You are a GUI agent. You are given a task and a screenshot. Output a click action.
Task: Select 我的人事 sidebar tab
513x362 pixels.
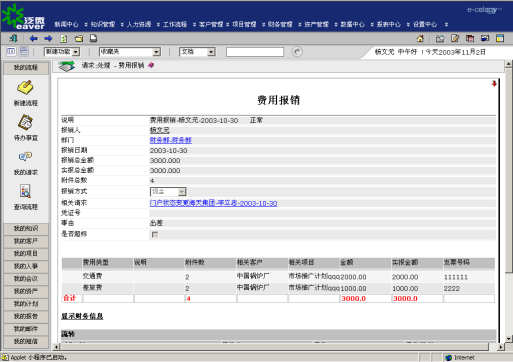tap(26, 266)
